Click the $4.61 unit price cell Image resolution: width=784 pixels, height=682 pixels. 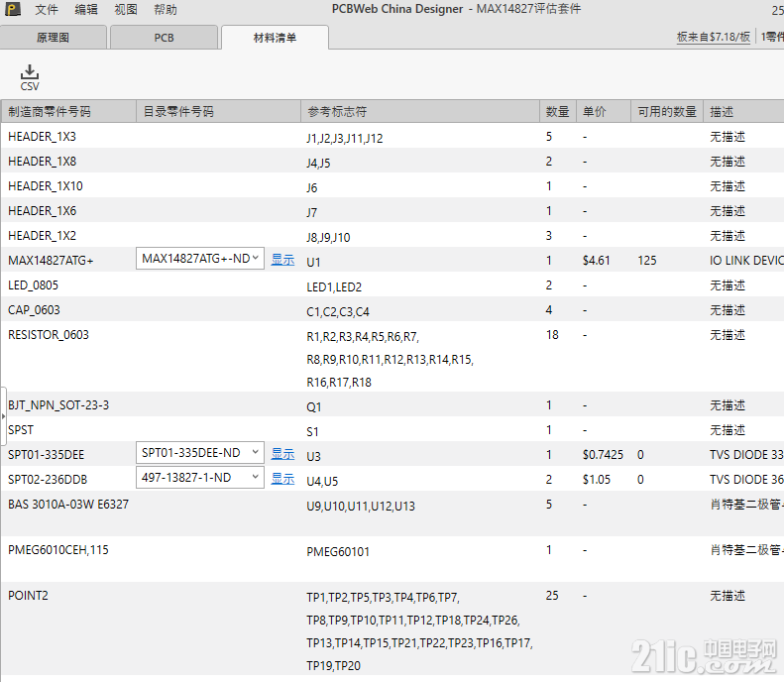(x=596, y=261)
